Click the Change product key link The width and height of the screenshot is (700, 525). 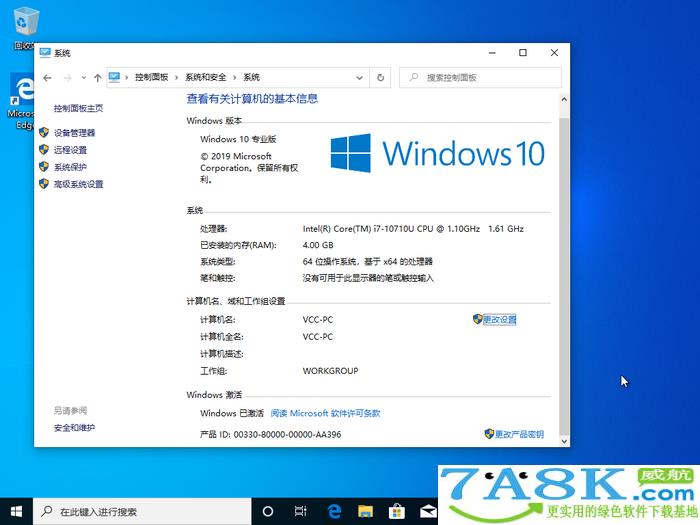pyautogui.click(x=519, y=434)
